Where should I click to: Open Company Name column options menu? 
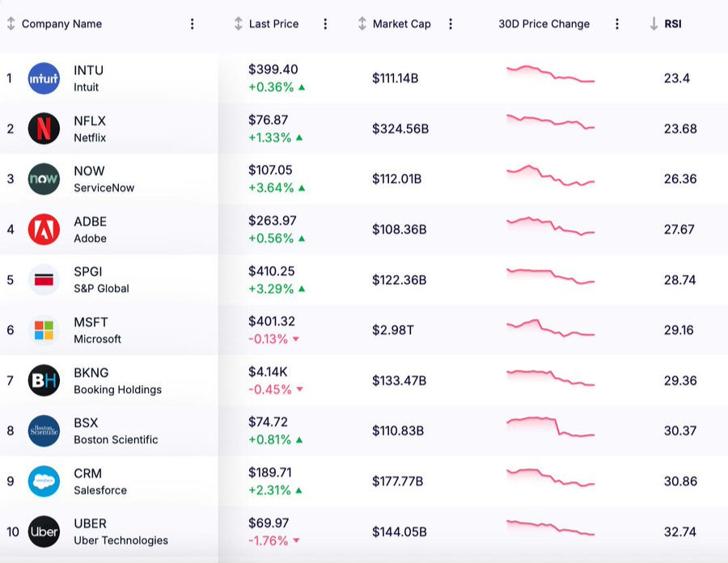pos(193,23)
